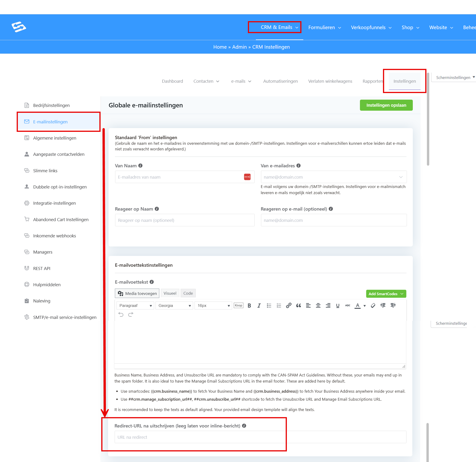Open the Georgia font dropdown
Viewport: 476px width, 462px height.
(x=174, y=305)
